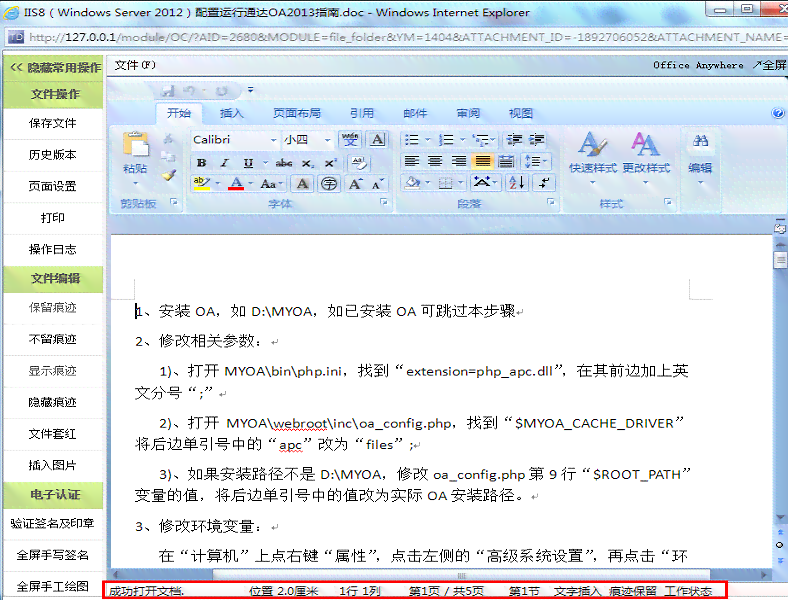788x600 pixels.
Task: Toggle Underline formatting
Action: 248,163
